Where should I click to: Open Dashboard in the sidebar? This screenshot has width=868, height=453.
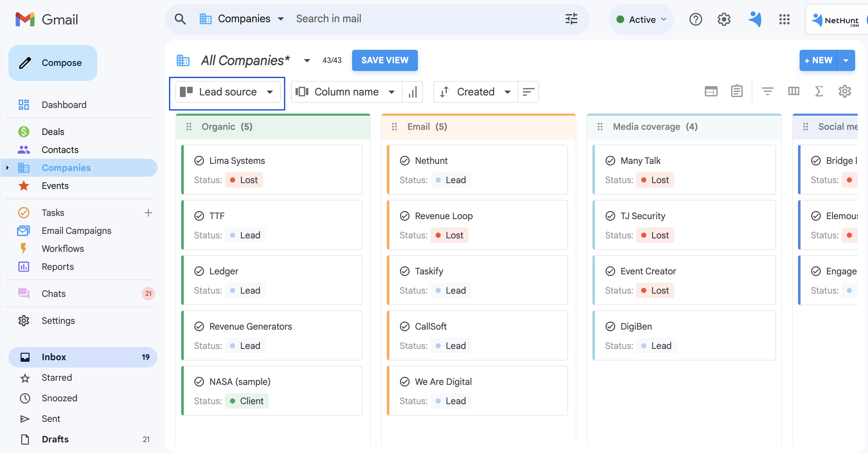pyautogui.click(x=64, y=105)
